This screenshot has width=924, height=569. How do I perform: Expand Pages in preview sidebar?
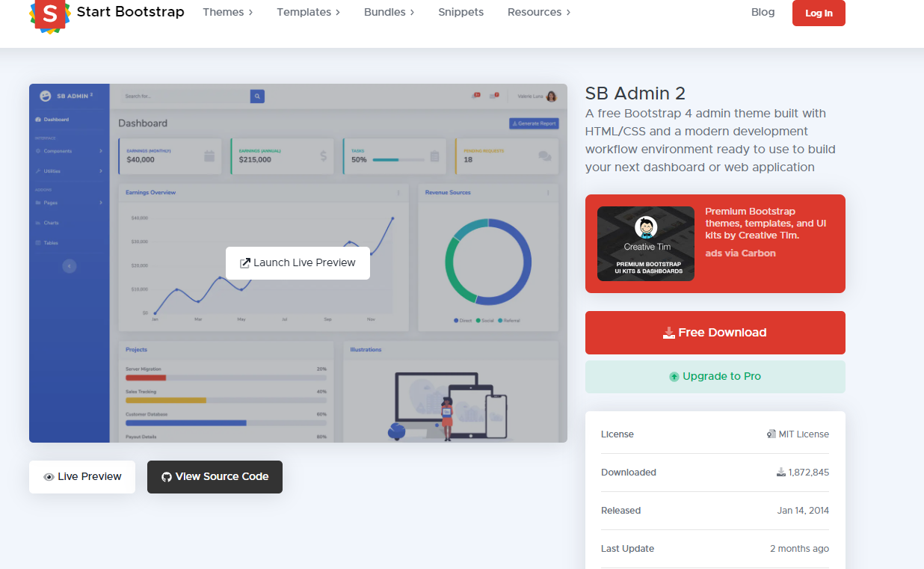69,203
